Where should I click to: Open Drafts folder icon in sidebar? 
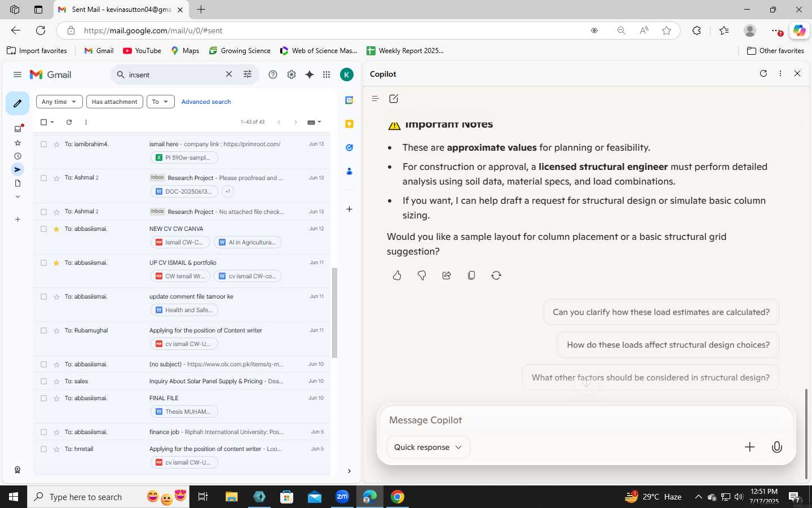tap(17, 183)
